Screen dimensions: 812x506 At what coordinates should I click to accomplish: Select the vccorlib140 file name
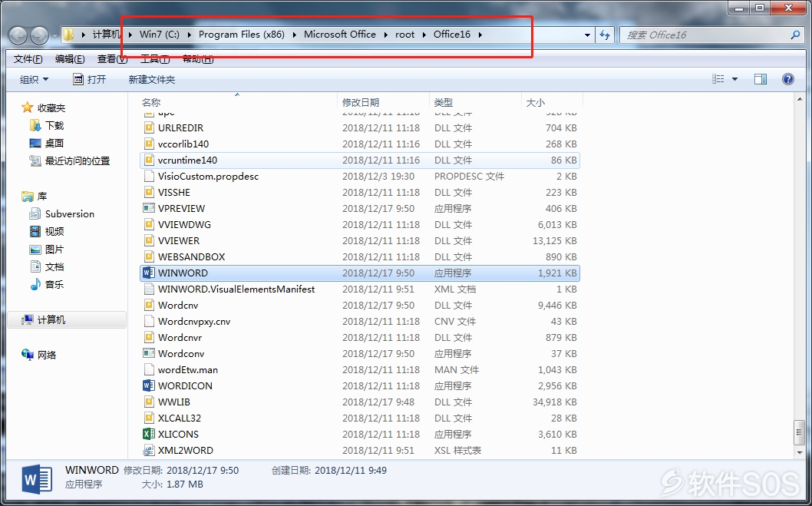[183, 144]
